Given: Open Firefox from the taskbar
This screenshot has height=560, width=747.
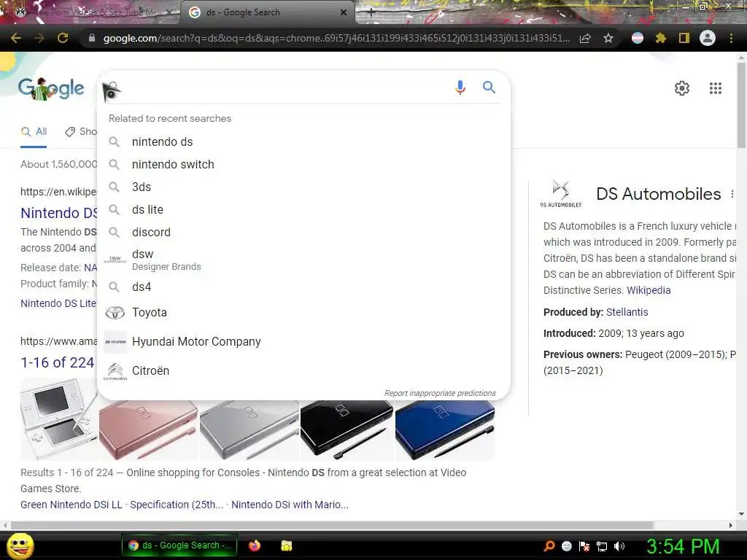Looking at the screenshot, I should 255,545.
